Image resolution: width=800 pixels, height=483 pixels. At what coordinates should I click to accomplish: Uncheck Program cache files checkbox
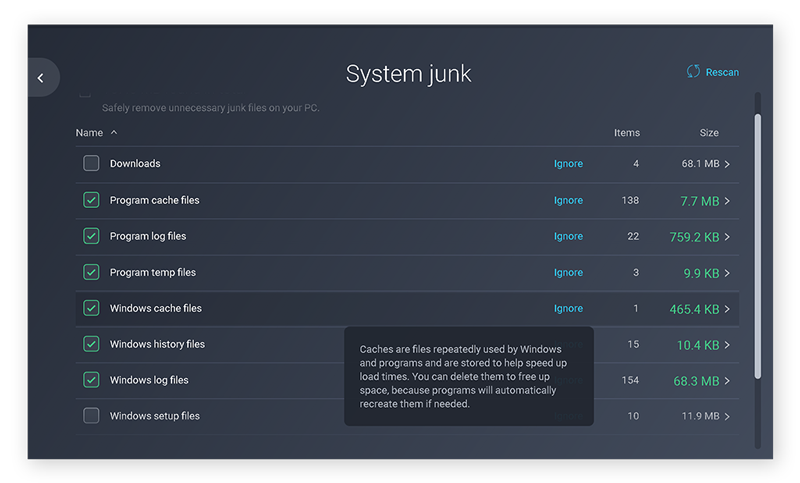click(x=91, y=200)
